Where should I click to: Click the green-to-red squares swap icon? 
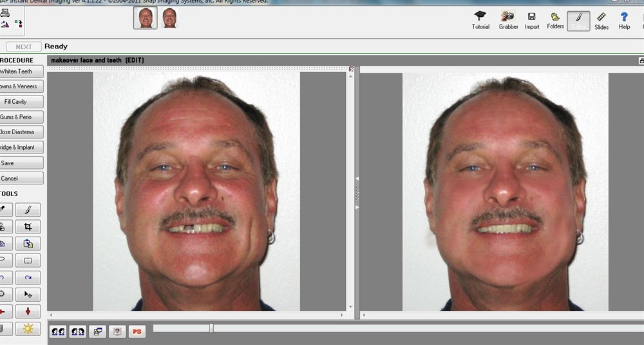tap(19, 23)
